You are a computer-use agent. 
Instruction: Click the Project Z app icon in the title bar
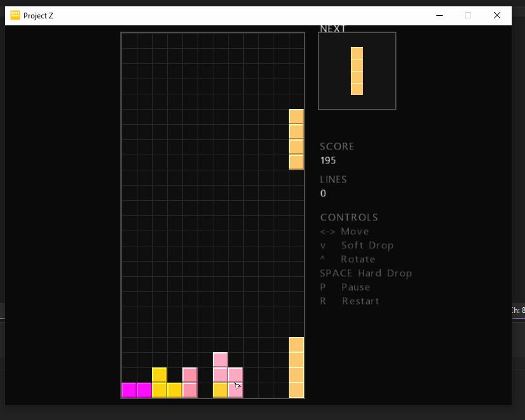14,15
